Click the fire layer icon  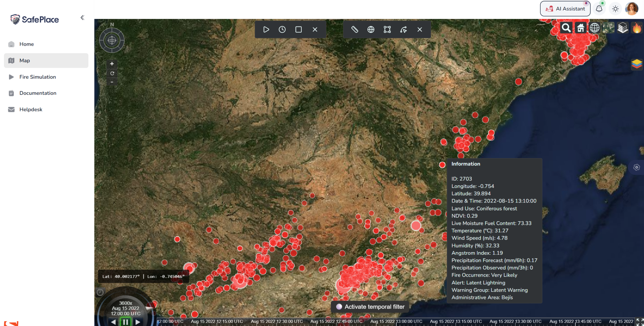(637, 28)
